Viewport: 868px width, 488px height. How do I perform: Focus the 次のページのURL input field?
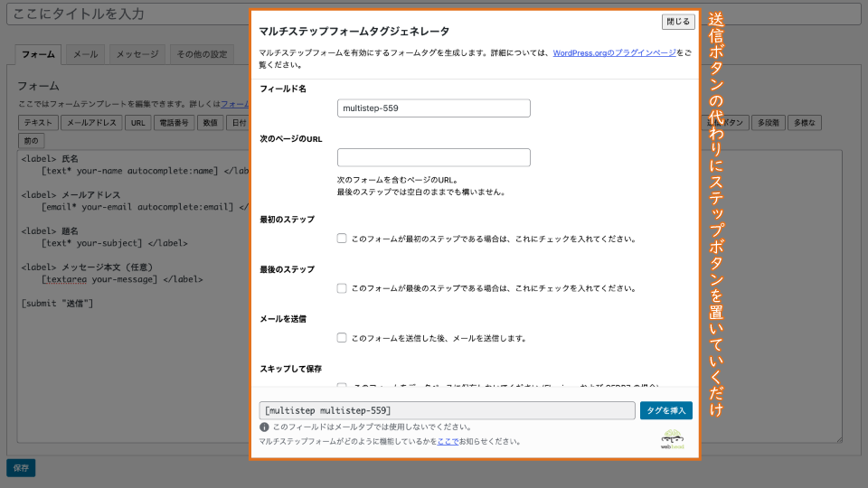pos(433,157)
